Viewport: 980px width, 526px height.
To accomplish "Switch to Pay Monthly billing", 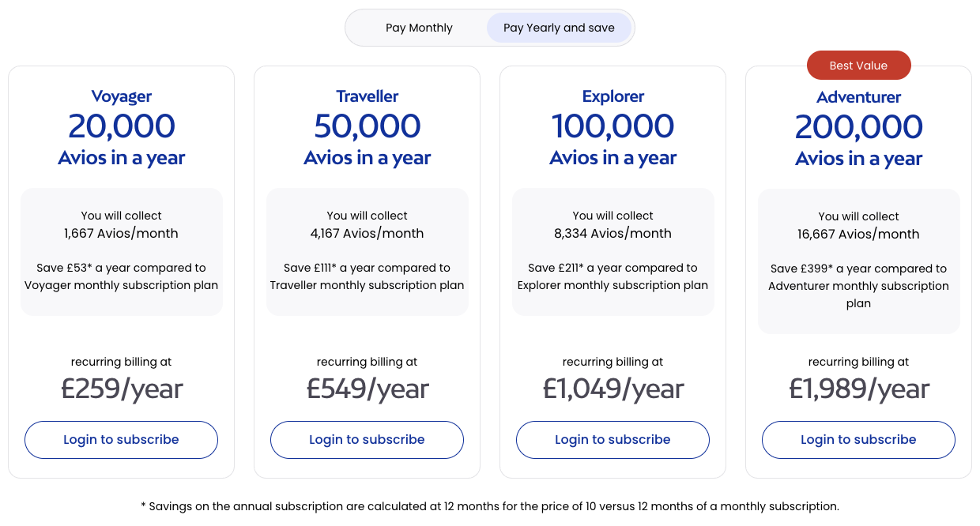I will click(419, 28).
